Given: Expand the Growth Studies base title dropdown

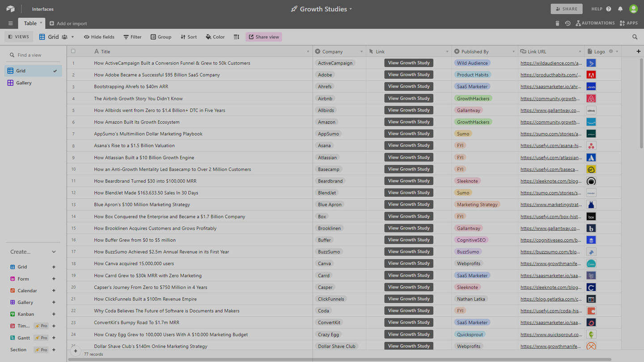Looking at the screenshot, I should click(351, 9).
